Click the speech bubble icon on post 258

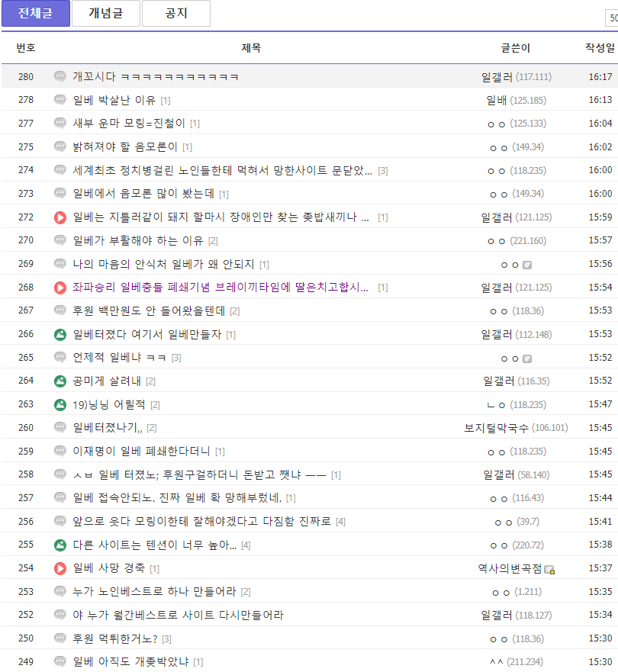click(x=60, y=474)
